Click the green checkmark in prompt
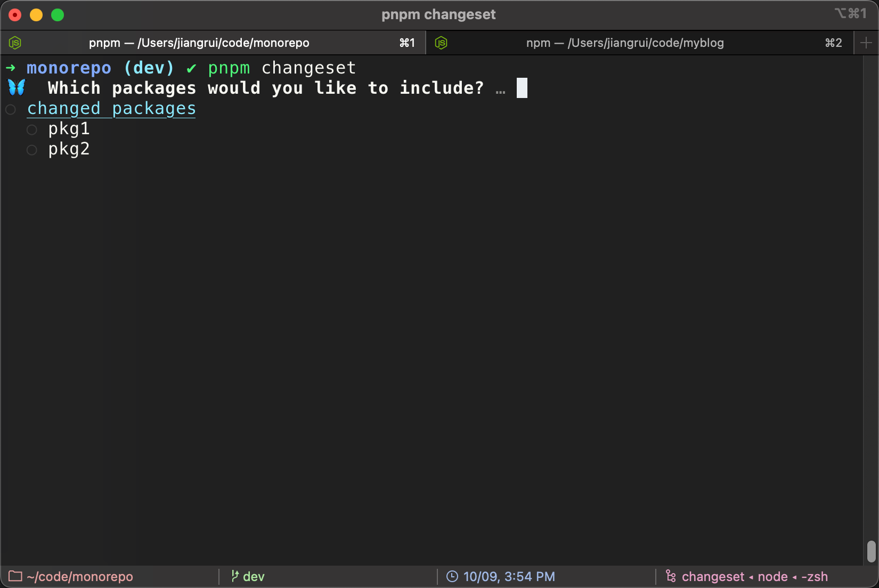 tap(191, 69)
